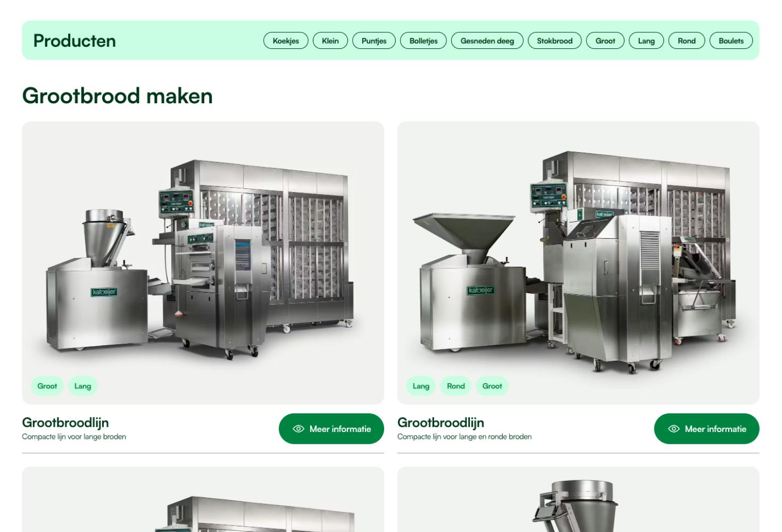Click Rond tag on second product card

tap(456, 386)
